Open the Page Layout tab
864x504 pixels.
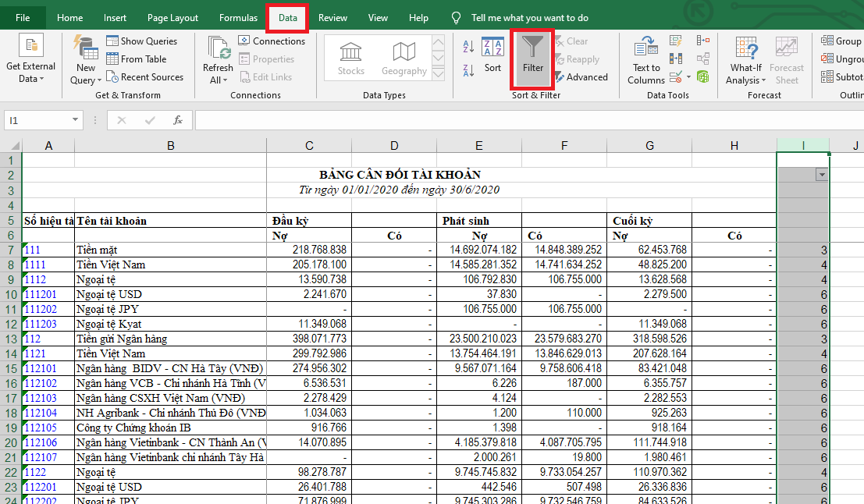172,18
